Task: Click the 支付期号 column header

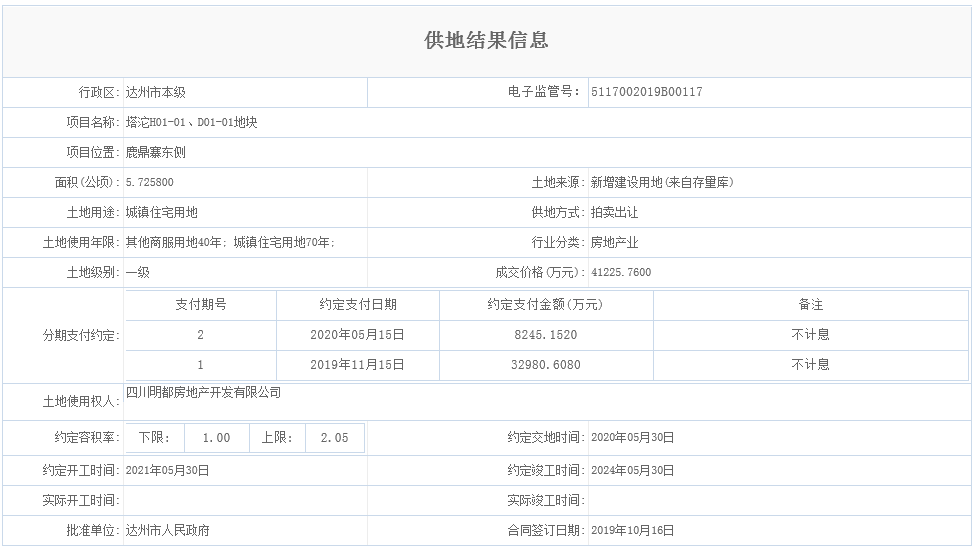Action: tap(200, 305)
